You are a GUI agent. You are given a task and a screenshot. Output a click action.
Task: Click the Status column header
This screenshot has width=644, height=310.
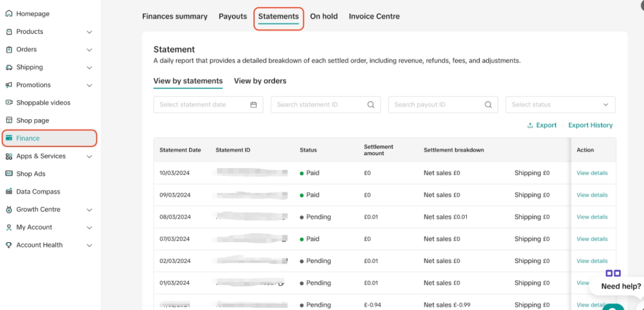tap(308, 150)
